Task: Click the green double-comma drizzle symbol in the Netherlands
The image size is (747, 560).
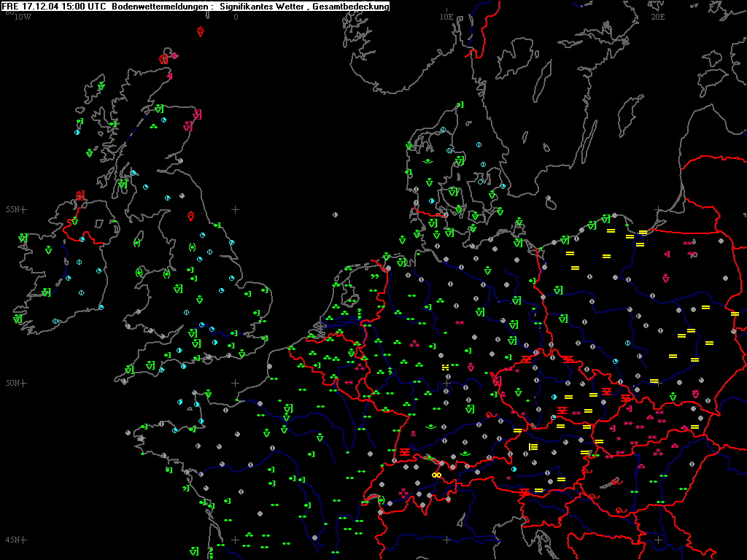Action: coord(374,276)
